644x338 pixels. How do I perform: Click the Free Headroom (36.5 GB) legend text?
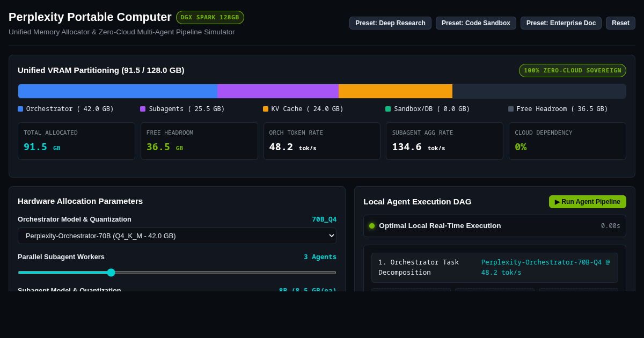[x=562, y=109]
